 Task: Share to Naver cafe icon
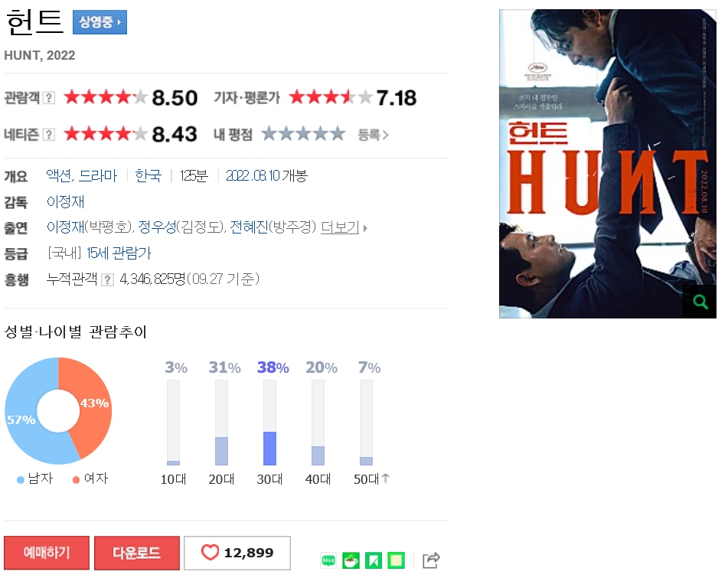[x=351, y=560]
